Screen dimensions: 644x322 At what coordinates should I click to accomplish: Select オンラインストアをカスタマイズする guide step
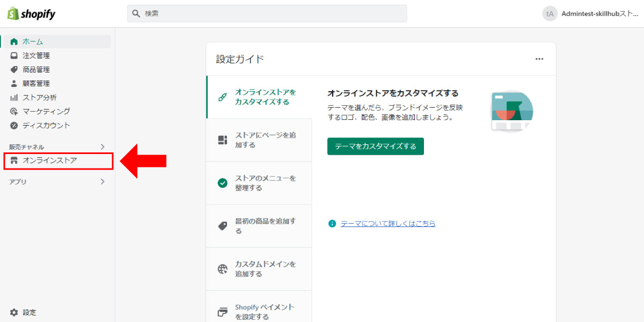click(x=259, y=97)
